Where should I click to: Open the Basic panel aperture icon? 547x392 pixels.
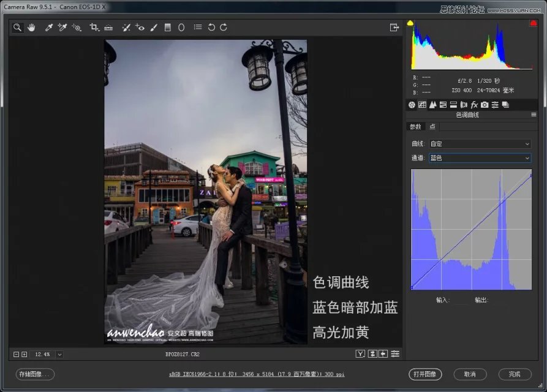click(412, 105)
